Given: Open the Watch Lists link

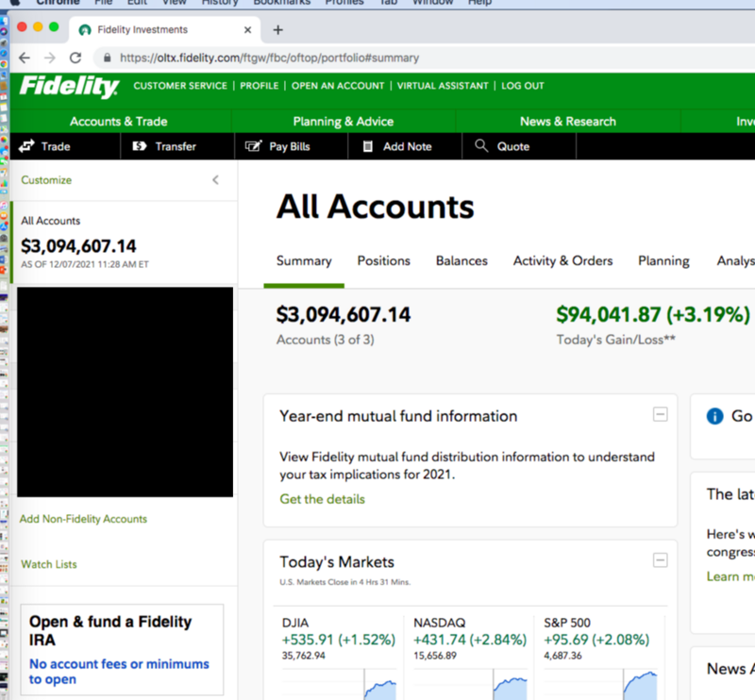Looking at the screenshot, I should (49, 564).
